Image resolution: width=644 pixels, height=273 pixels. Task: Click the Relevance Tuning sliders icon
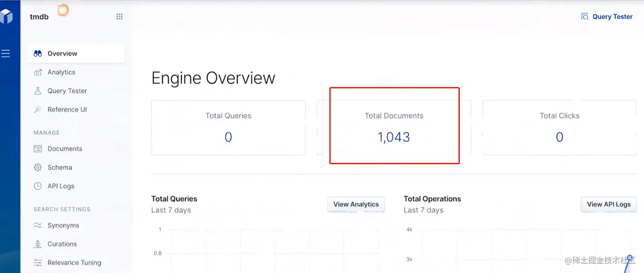pyautogui.click(x=38, y=263)
